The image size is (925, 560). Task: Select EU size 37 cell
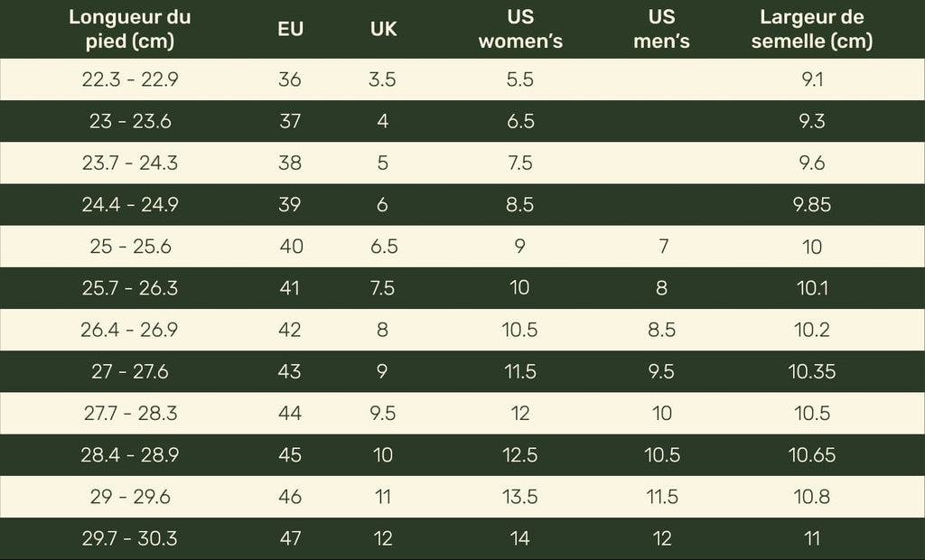tap(290, 121)
